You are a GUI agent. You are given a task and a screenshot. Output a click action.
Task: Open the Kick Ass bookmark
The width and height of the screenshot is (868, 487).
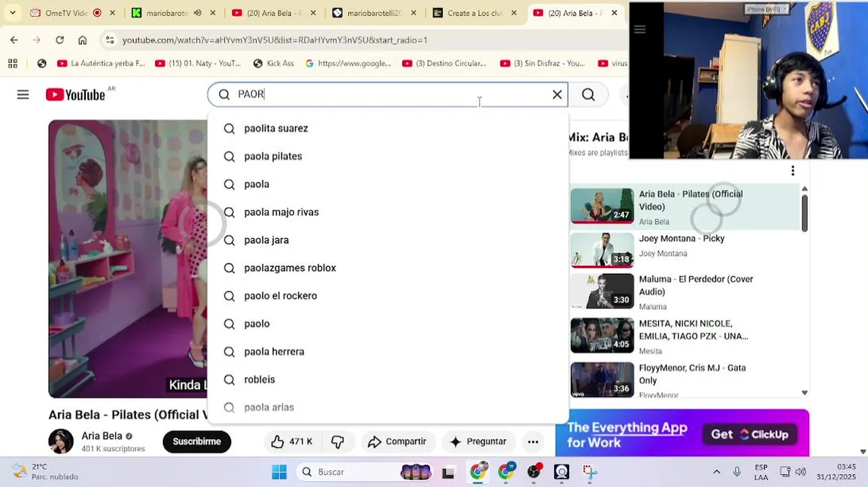[273, 63]
